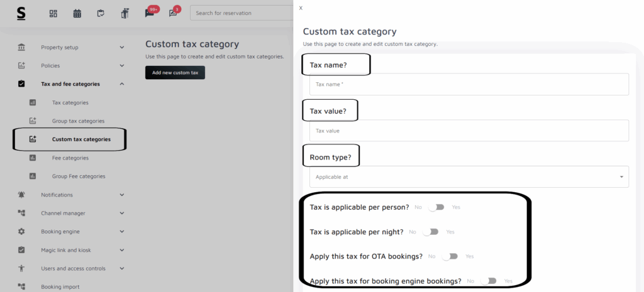Toggle tax for booking engine bookings
The image size is (644, 292).
(x=488, y=281)
